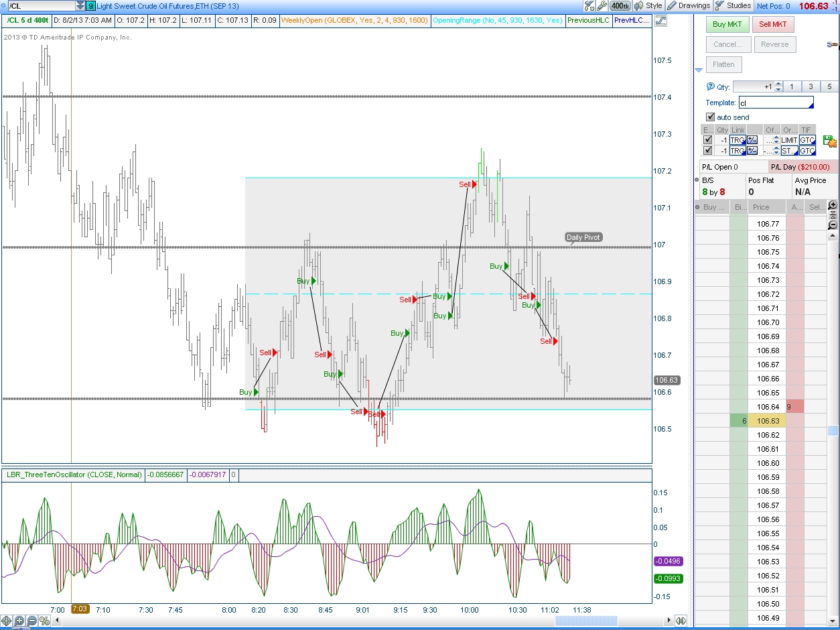Open chart settings wrench icon
This screenshot has height=630, width=840.
point(602,5)
